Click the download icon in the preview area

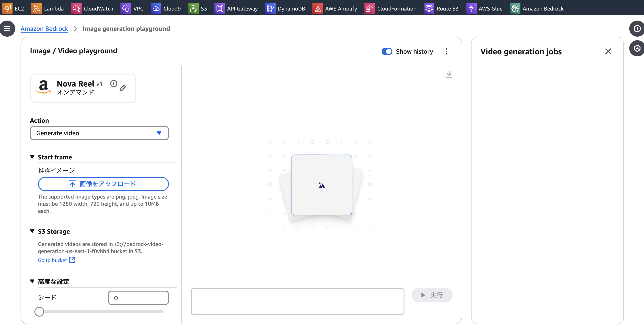click(449, 74)
